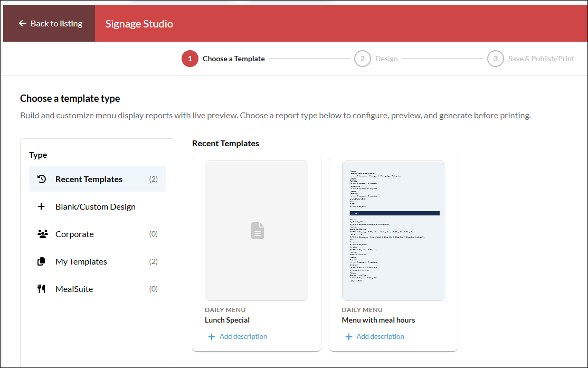
Task: Click the Recent Templates clock history icon
Action: point(42,179)
